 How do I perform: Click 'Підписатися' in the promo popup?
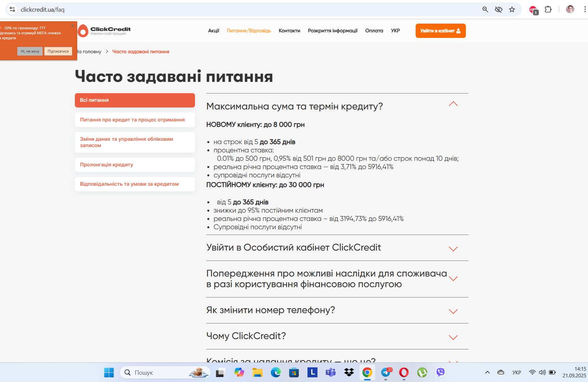(58, 51)
